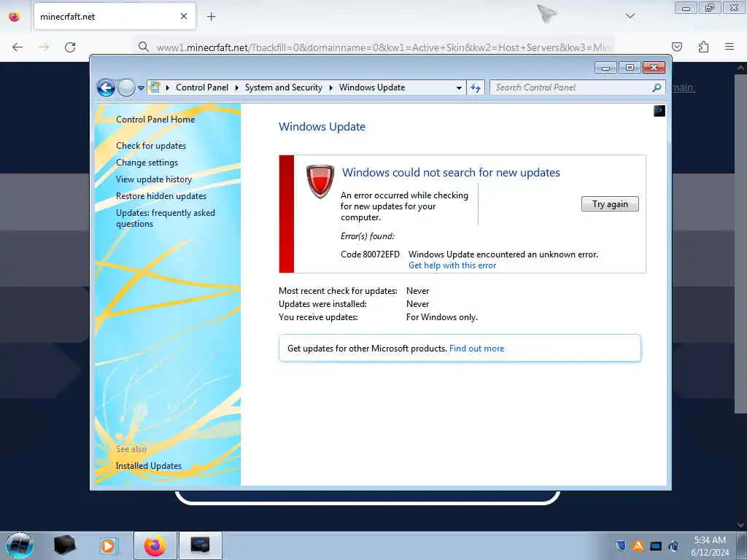Click the shield tray icon
747x560 pixels.
620,545
